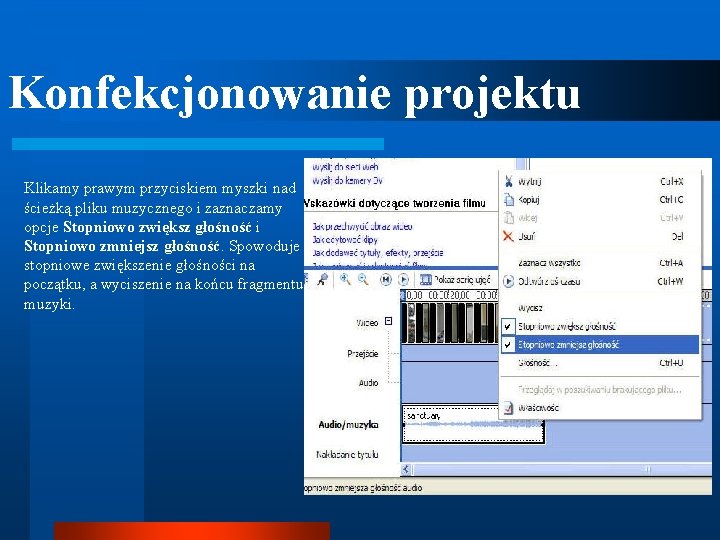Click the storyboard filmstrip icon
Viewport: 720px width, 540px height.
pos(426,279)
